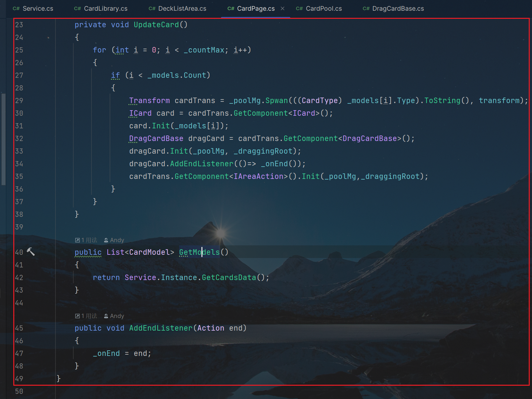Click GetComponent<ICard> on line 30

pyautogui.click(x=277, y=113)
